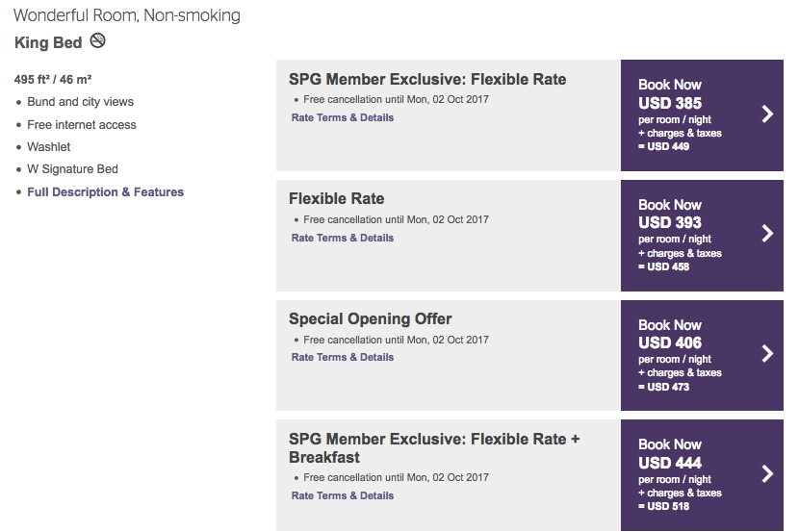
Task: Click the King Bed room type label
Action: point(46,42)
